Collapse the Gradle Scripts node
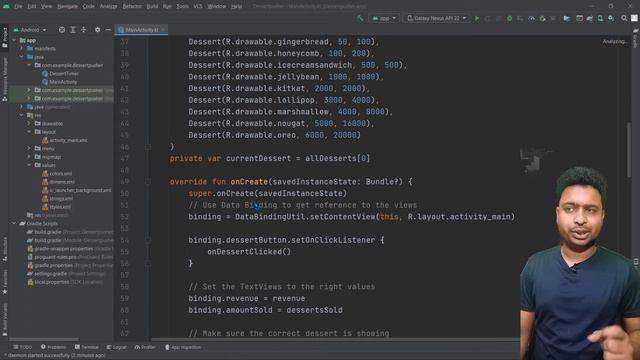The height and width of the screenshot is (360, 640). click(x=14, y=224)
